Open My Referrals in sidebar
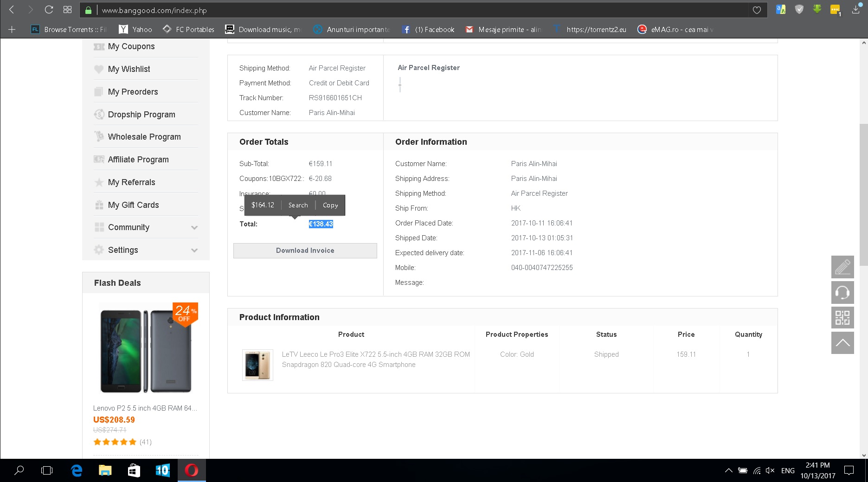The height and width of the screenshot is (482, 868). (x=131, y=182)
